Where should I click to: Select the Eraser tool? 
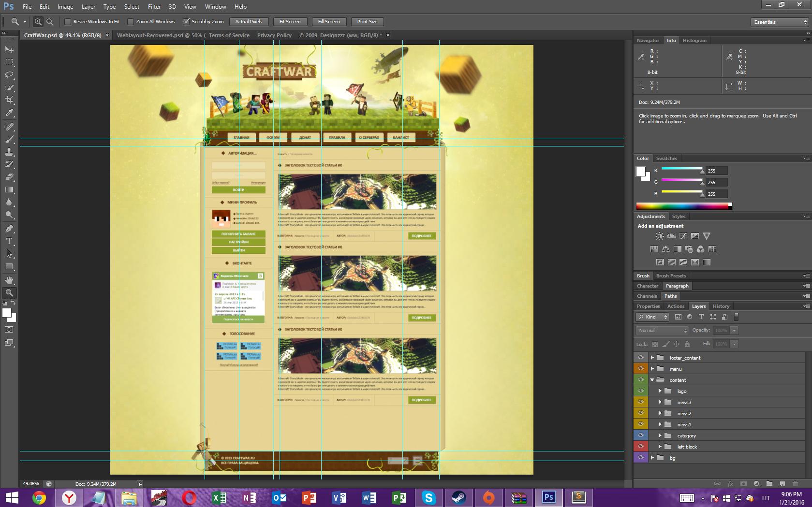click(9, 177)
